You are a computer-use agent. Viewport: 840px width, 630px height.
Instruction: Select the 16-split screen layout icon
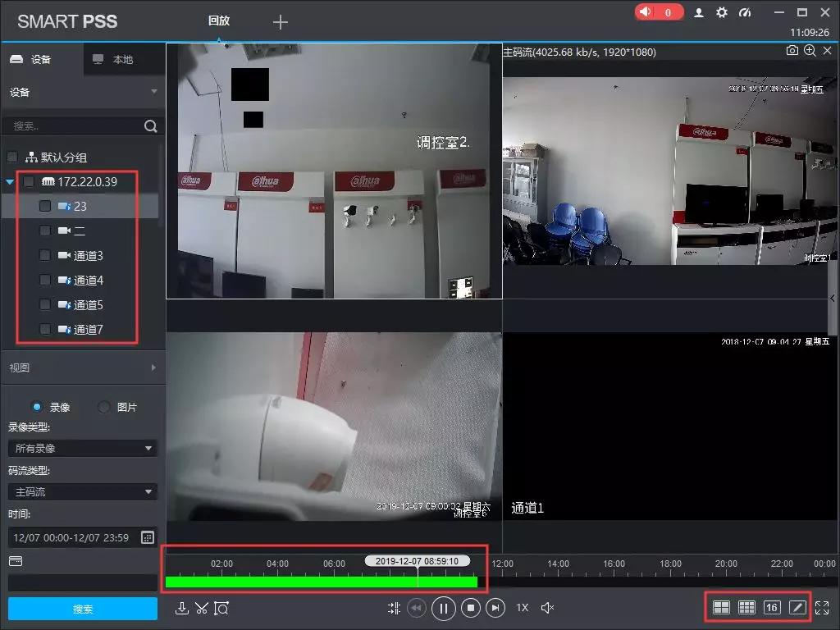[771, 608]
